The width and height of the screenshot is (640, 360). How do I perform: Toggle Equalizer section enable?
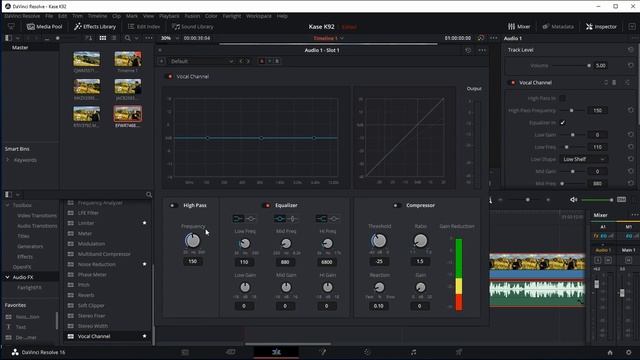click(x=267, y=205)
